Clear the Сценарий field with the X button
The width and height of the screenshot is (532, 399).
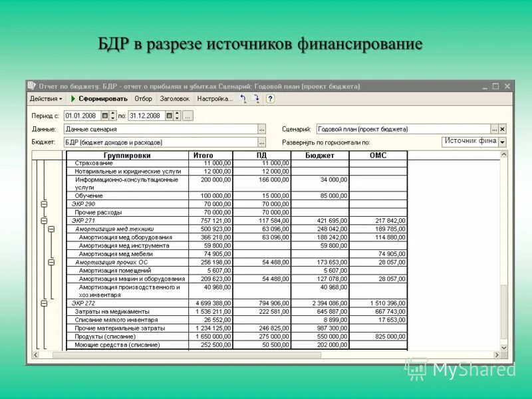(501, 128)
